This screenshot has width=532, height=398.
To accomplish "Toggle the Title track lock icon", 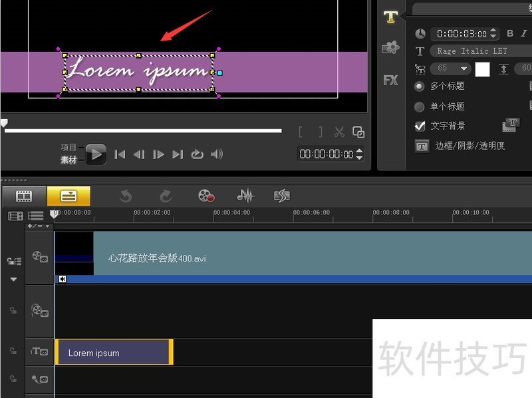I will pyautogui.click(x=13, y=351).
